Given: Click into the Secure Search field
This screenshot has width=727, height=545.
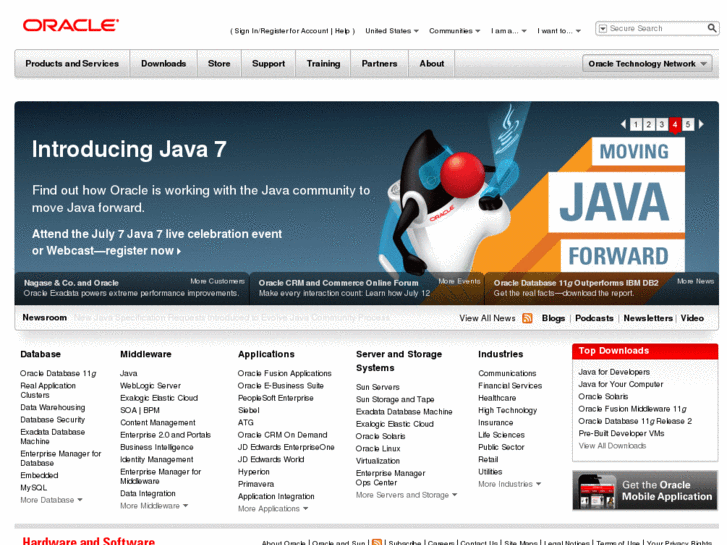Looking at the screenshot, I should tap(657, 29).
